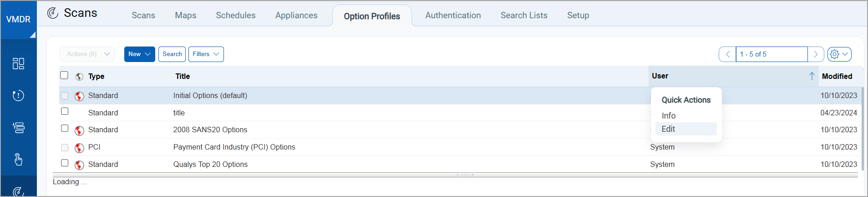868x197 pixels.
Task: Select the 'title' row checkbox
Action: point(65,111)
